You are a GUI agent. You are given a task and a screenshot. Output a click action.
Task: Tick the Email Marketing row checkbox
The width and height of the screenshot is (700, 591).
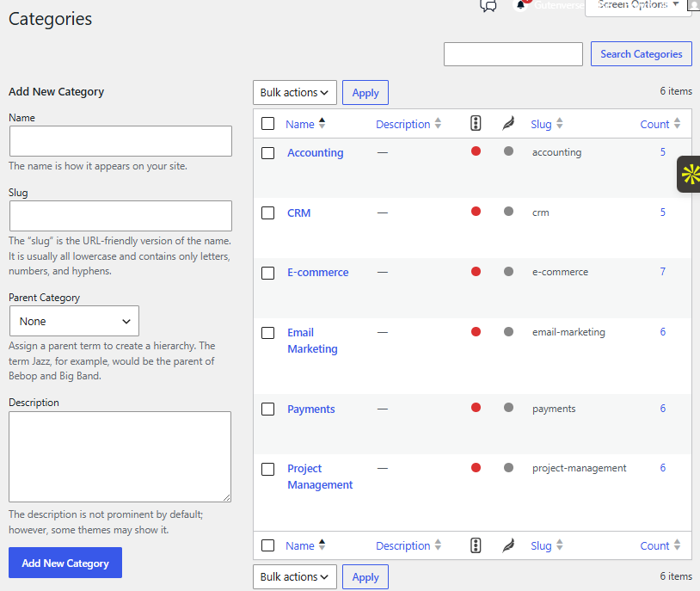click(x=267, y=333)
